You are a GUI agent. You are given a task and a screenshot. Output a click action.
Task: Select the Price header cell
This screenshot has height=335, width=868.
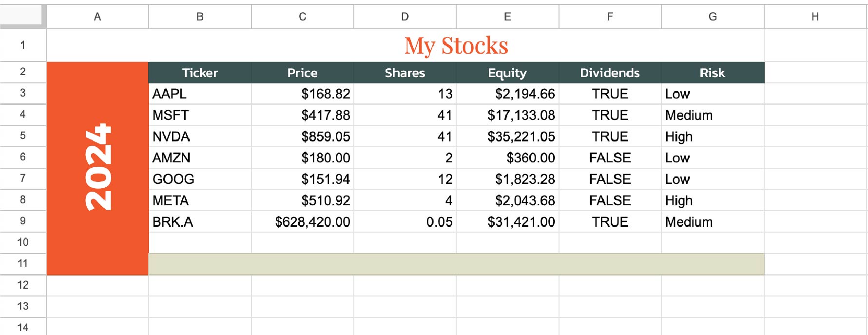pos(302,73)
